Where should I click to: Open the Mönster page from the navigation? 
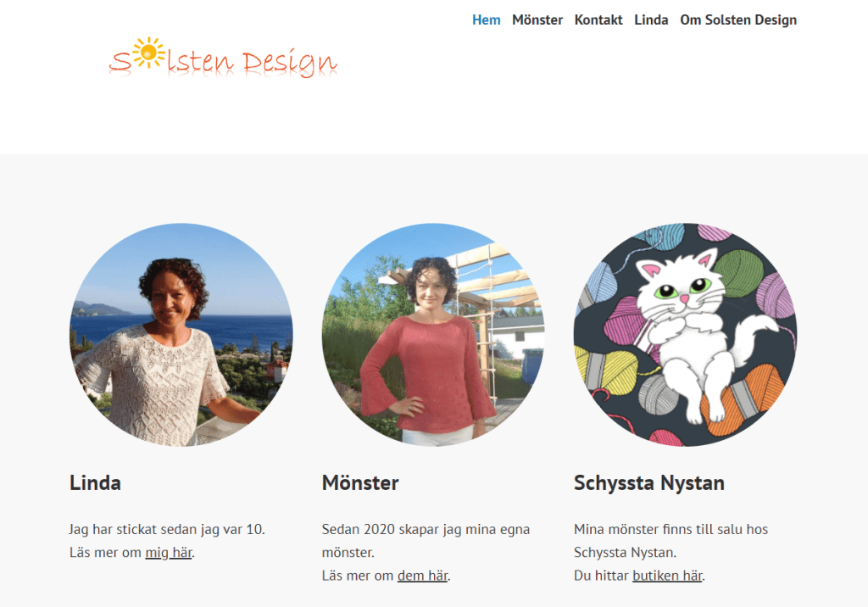[537, 19]
